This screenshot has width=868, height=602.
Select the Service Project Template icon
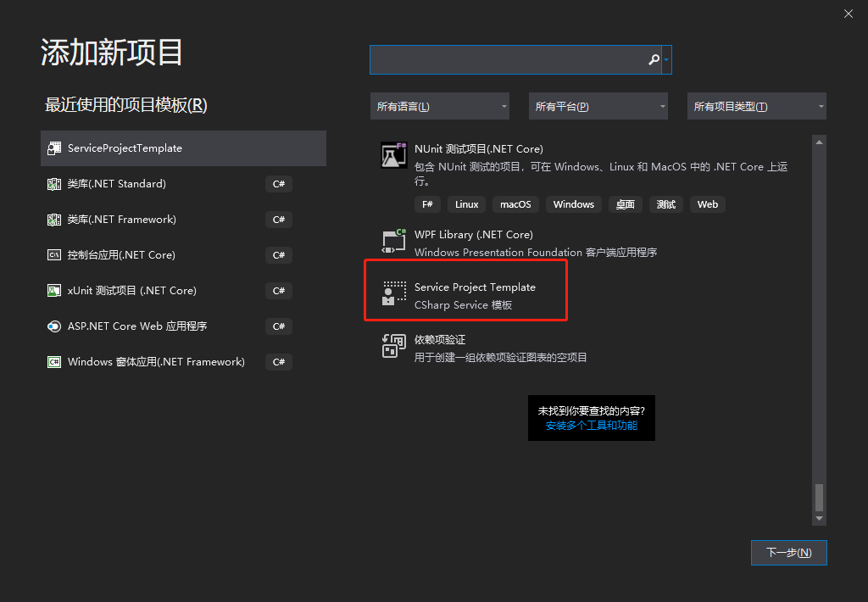click(x=393, y=294)
